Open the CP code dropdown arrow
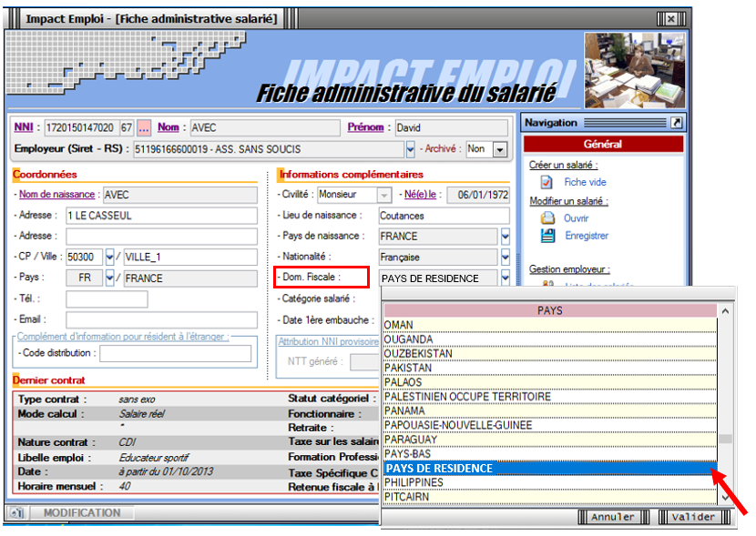The width and height of the screenshot is (756, 536). [x=109, y=257]
